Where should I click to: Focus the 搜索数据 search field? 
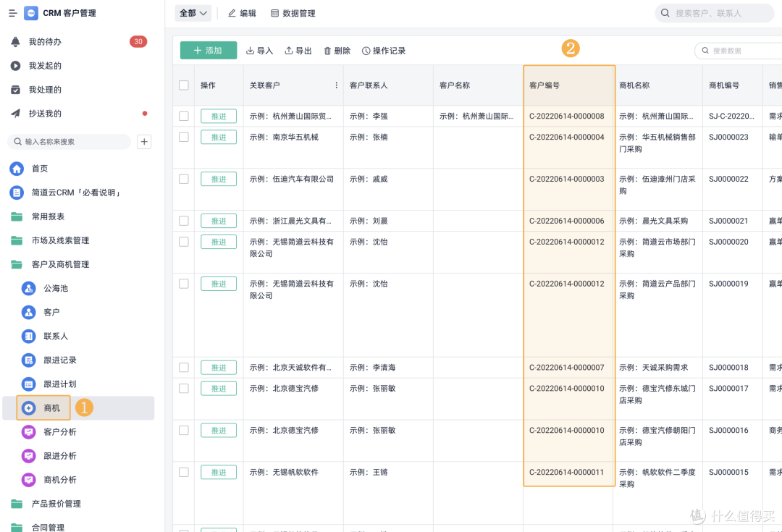(x=738, y=51)
